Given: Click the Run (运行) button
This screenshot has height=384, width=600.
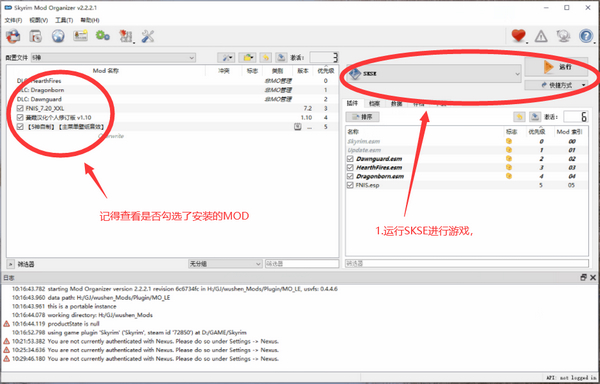Looking at the screenshot, I should (556, 67).
